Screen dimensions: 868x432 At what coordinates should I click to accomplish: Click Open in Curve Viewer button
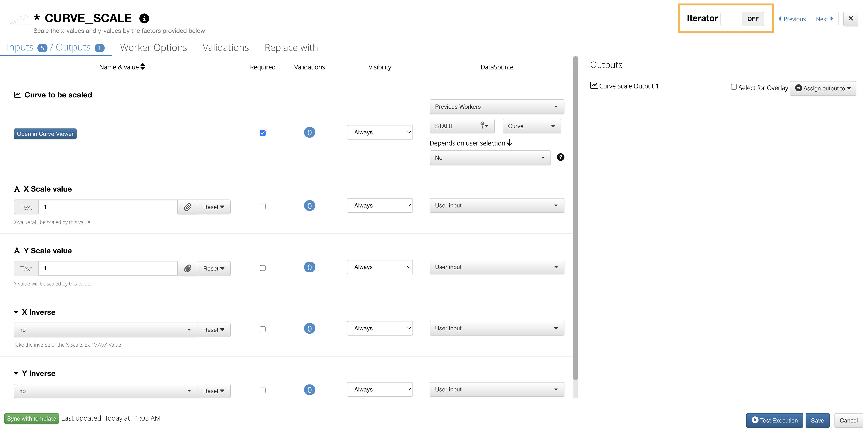(x=45, y=134)
